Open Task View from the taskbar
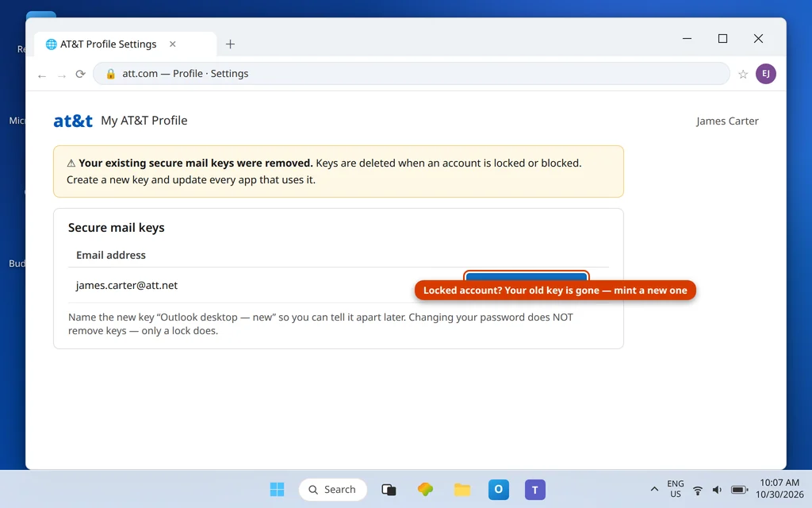812x508 pixels. click(389, 489)
